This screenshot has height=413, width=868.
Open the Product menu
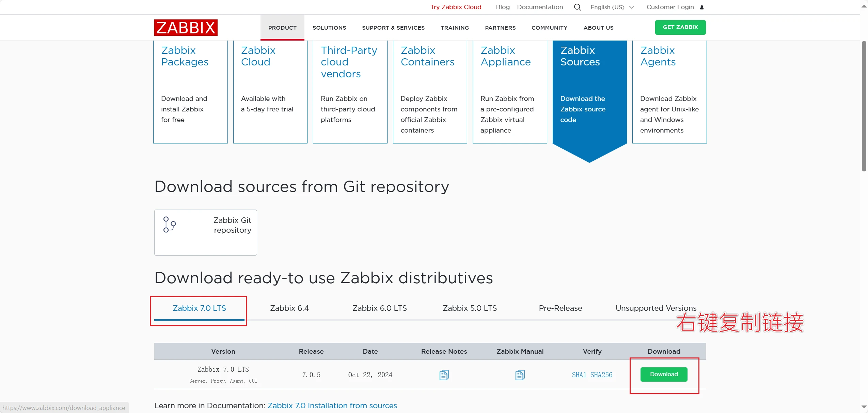282,28
